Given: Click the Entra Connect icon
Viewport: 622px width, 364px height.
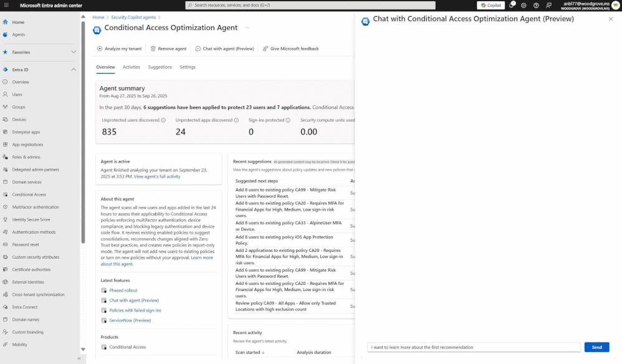Looking at the screenshot, I should click(5, 307).
